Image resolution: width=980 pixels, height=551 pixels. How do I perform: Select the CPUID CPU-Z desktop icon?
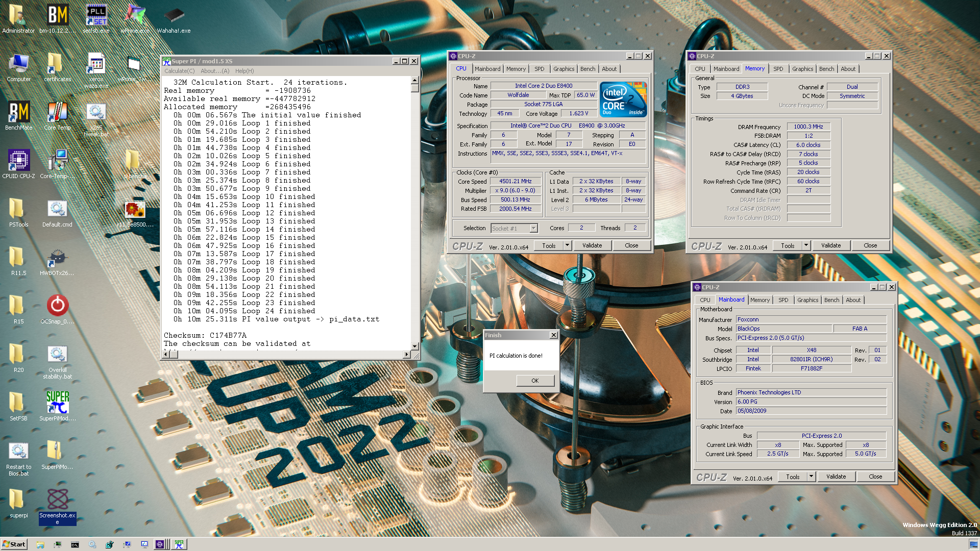[18, 164]
